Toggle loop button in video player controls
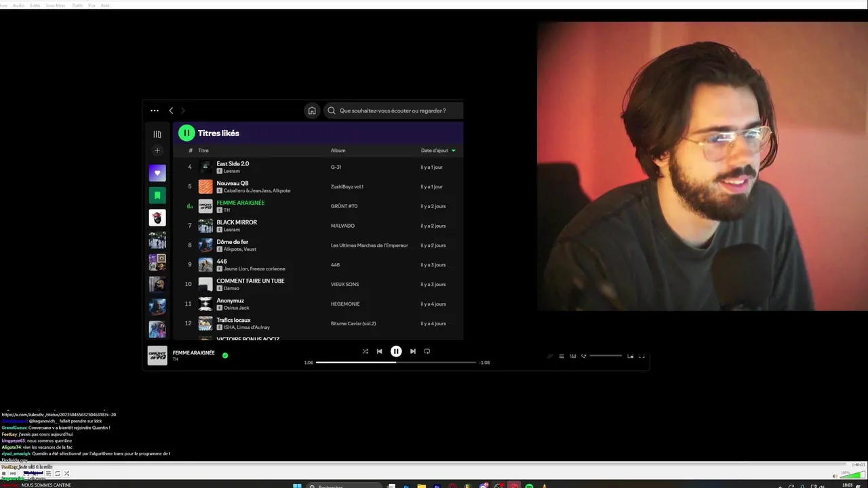 [58, 473]
